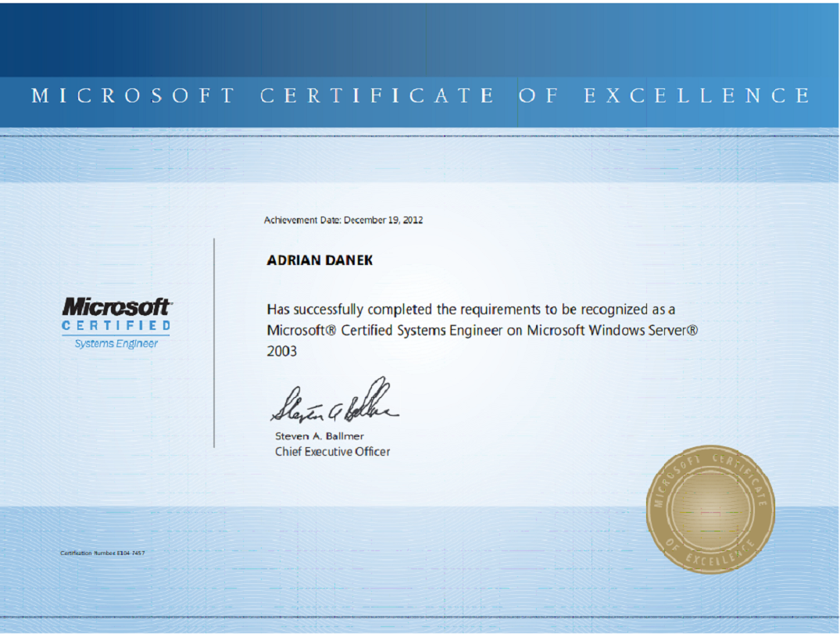
Task: Click the Systems Engineer caption under the logo
Action: (116, 344)
